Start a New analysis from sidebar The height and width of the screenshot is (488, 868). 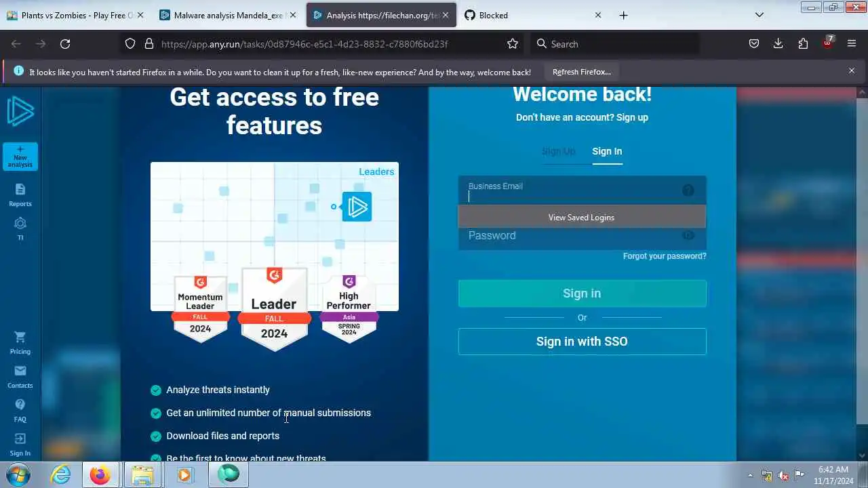pyautogui.click(x=20, y=157)
